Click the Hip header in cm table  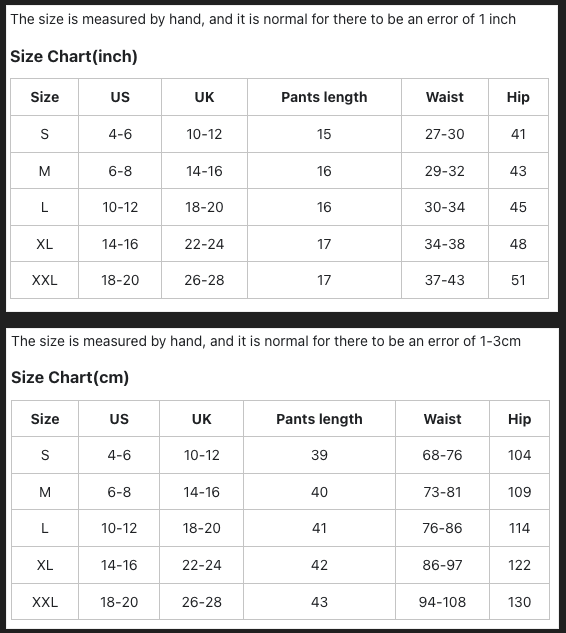tap(520, 419)
